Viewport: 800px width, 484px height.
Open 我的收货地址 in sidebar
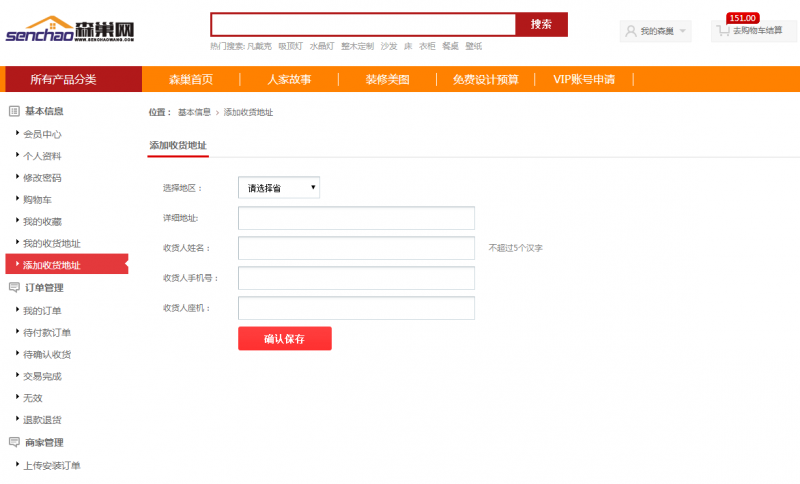pyautogui.click(x=51, y=243)
